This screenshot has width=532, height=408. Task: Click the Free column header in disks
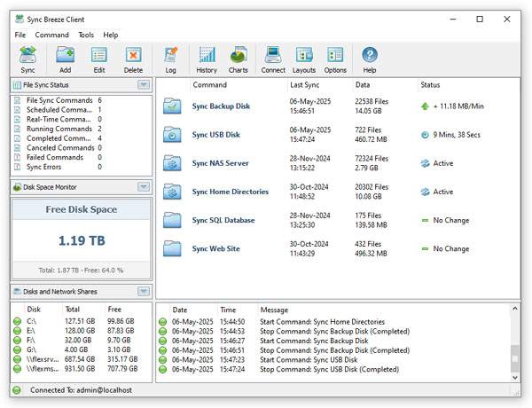pos(114,310)
